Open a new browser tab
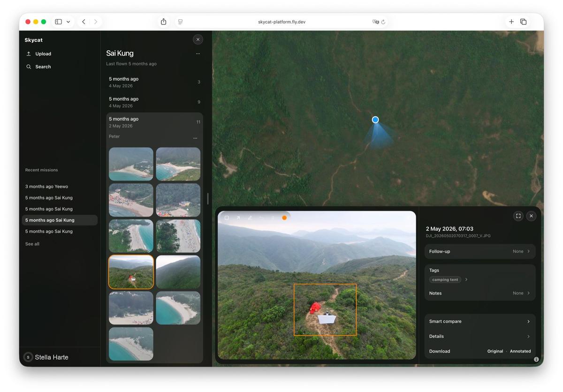The image size is (563, 392). (511, 22)
